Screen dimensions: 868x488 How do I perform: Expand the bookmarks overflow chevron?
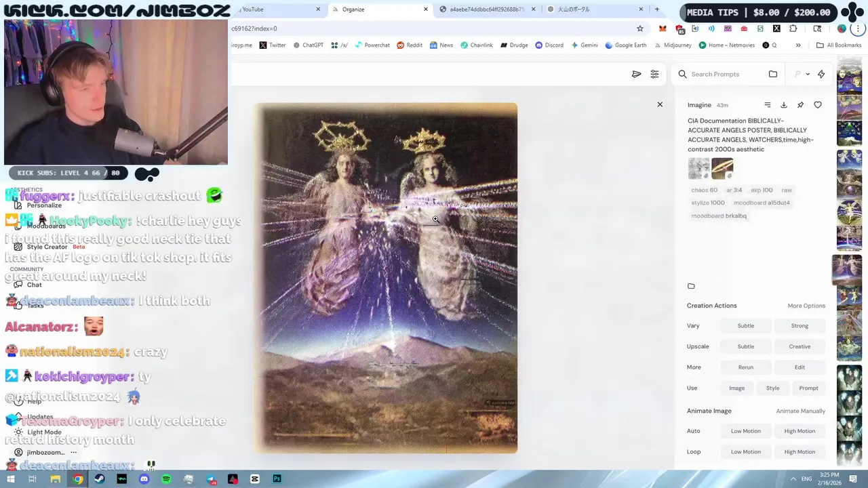(798, 45)
